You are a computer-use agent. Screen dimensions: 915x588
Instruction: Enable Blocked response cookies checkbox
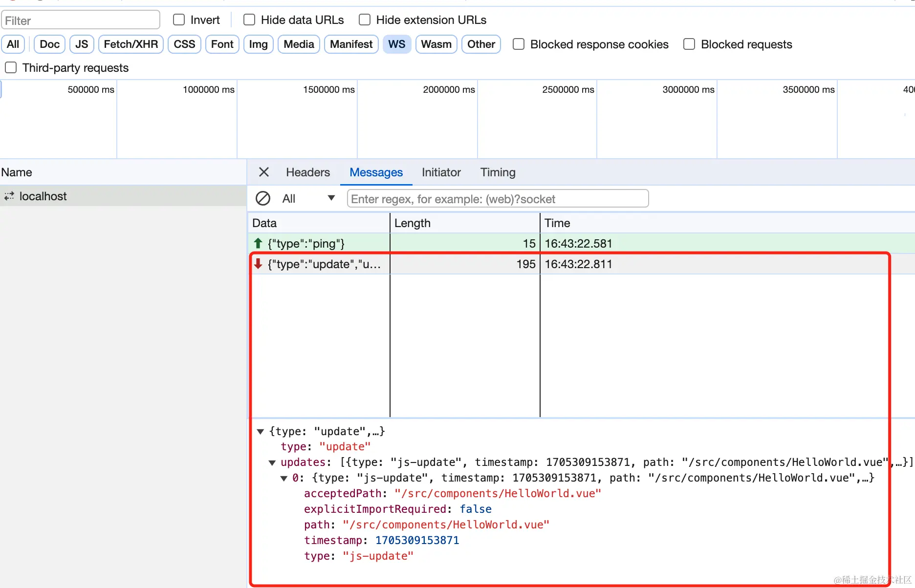coord(519,44)
